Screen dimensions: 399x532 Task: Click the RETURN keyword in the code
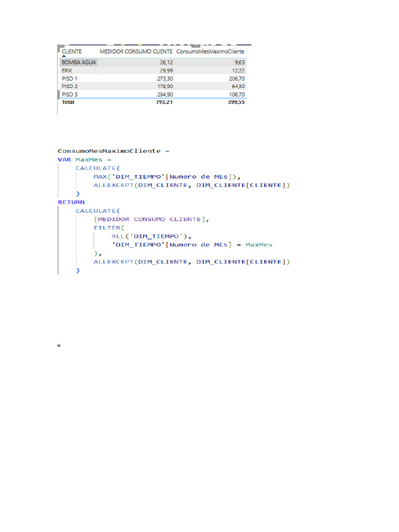click(71, 202)
